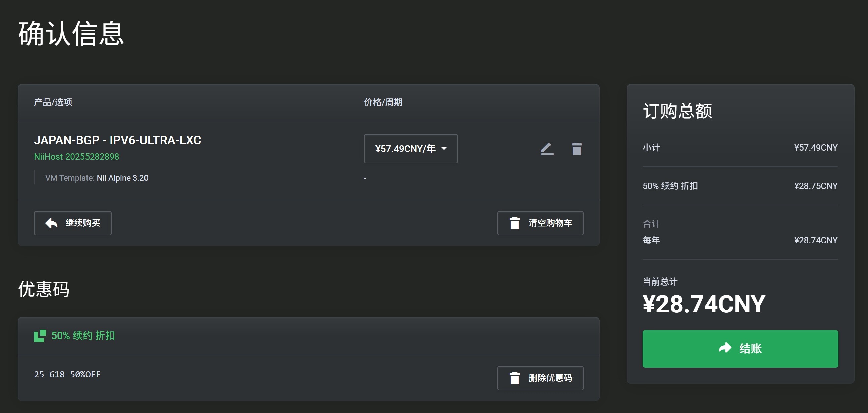Click 清空购物车 to empty the cart
868x413 pixels.
[x=540, y=223]
